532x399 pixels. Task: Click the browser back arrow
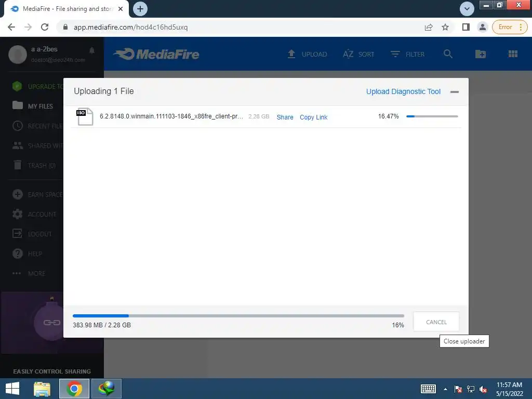[11, 27]
